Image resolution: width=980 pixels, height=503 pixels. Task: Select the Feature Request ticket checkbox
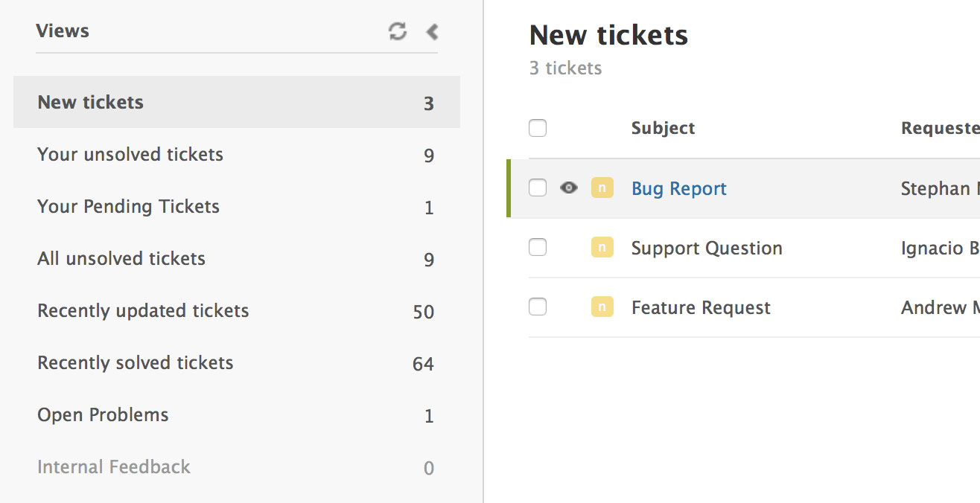point(537,307)
